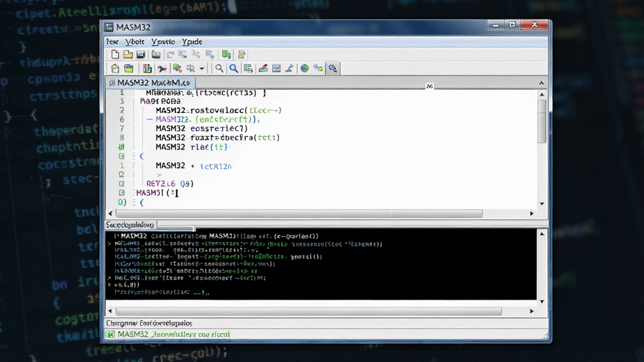The height and width of the screenshot is (362, 644).
Task: Click the gray undo arrow icon
Action: click(170, 55)
